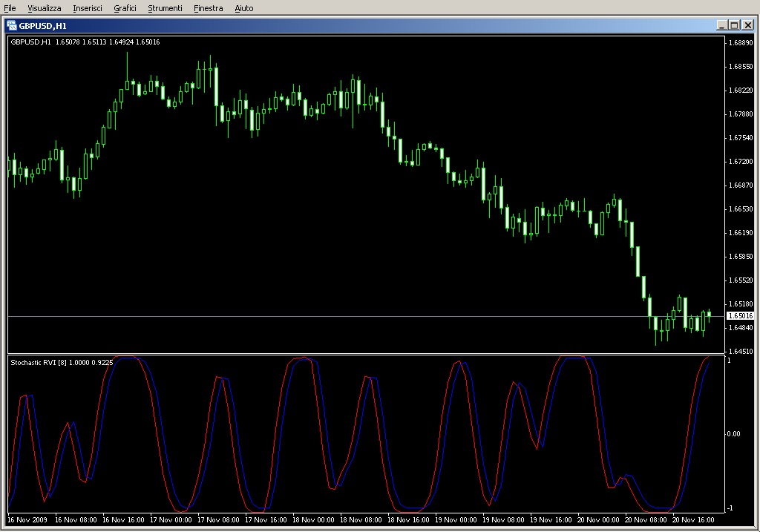Click the 1.65520 price scale value
Screen dimensions: 760x532
741,280
